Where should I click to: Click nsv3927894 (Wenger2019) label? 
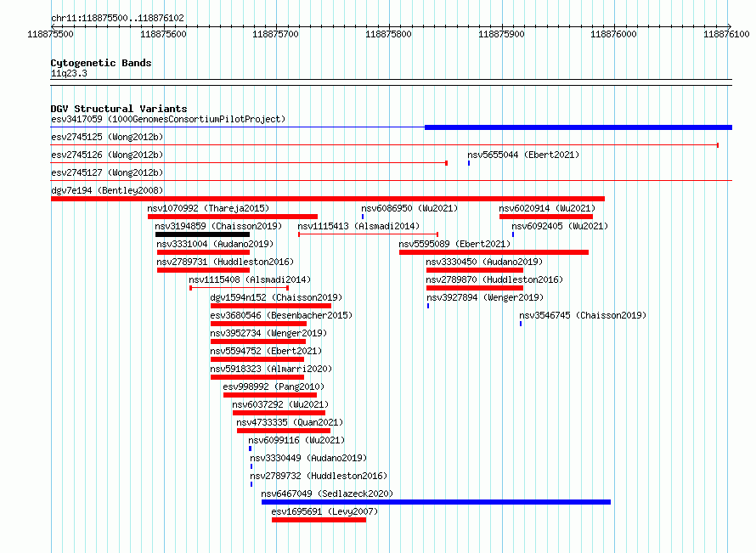coord(485,297)
